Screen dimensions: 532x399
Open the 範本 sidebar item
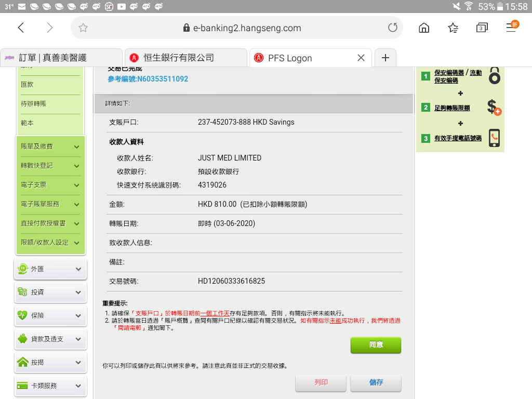(x=49, y=123)
